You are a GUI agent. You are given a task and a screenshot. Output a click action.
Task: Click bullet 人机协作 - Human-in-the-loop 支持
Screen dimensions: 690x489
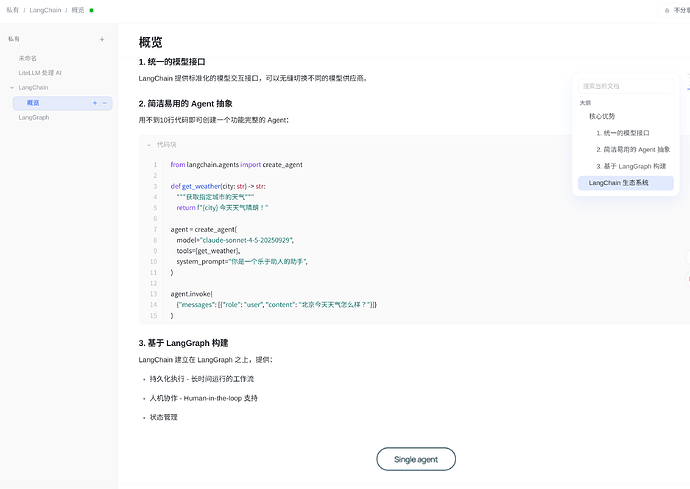203,398
